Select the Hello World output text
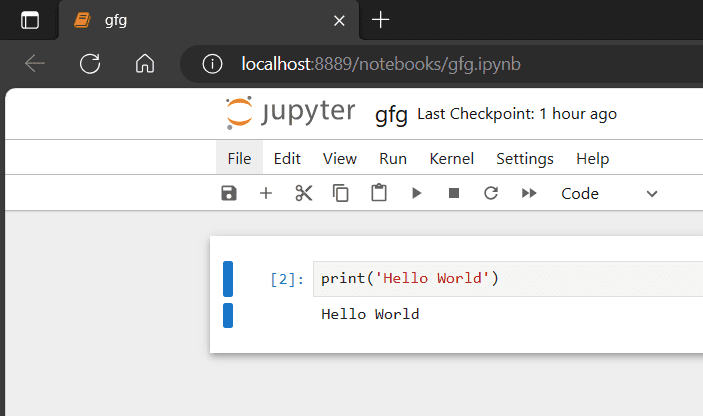703x416 pixels. [370, 314]
